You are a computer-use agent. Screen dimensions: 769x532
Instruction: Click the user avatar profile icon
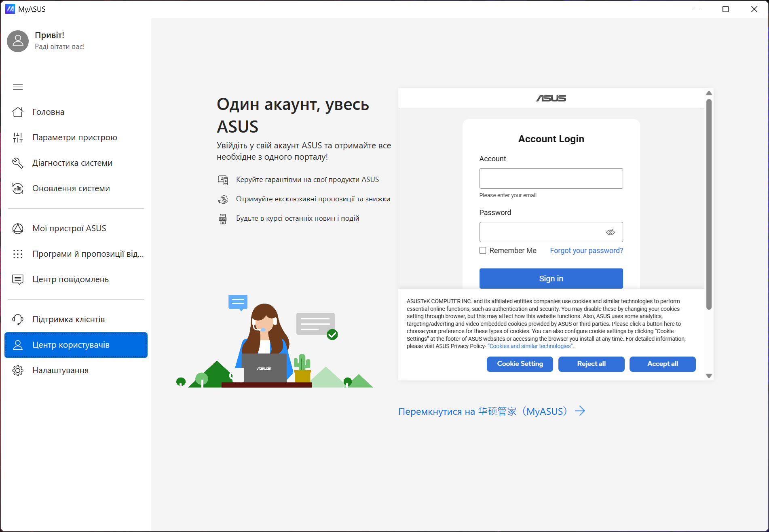18,41
